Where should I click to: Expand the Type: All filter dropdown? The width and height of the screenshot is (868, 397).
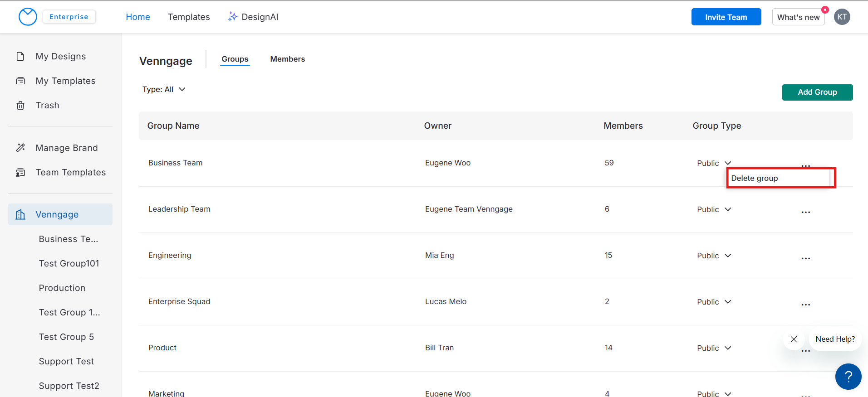(x=164, y=89)
